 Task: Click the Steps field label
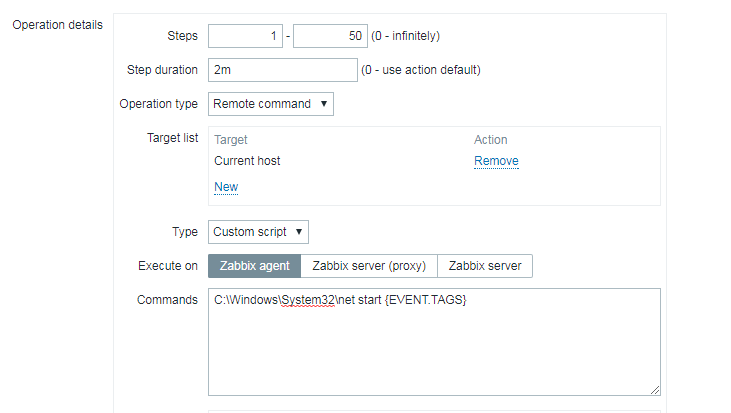click(182, 36)
